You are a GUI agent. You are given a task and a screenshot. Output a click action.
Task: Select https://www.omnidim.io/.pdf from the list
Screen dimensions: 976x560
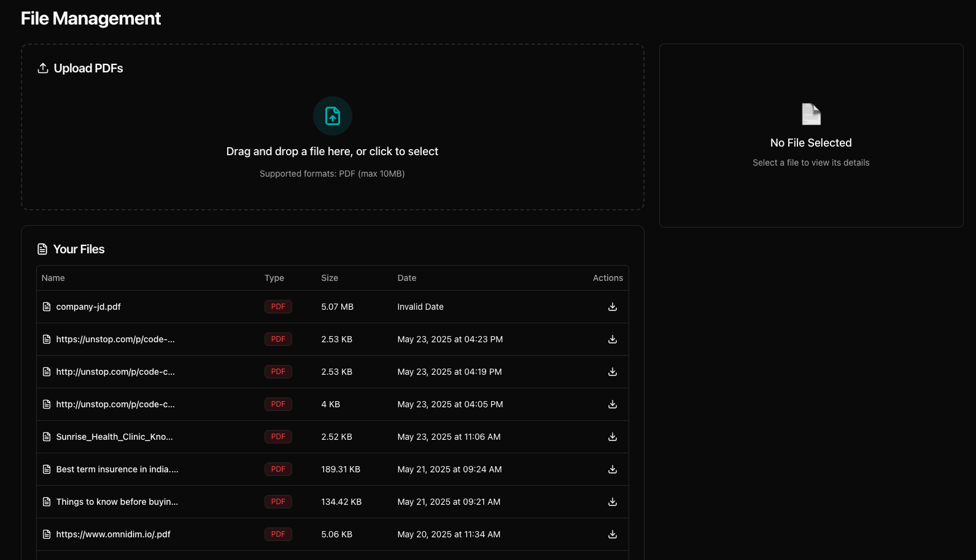pos(113,534)
